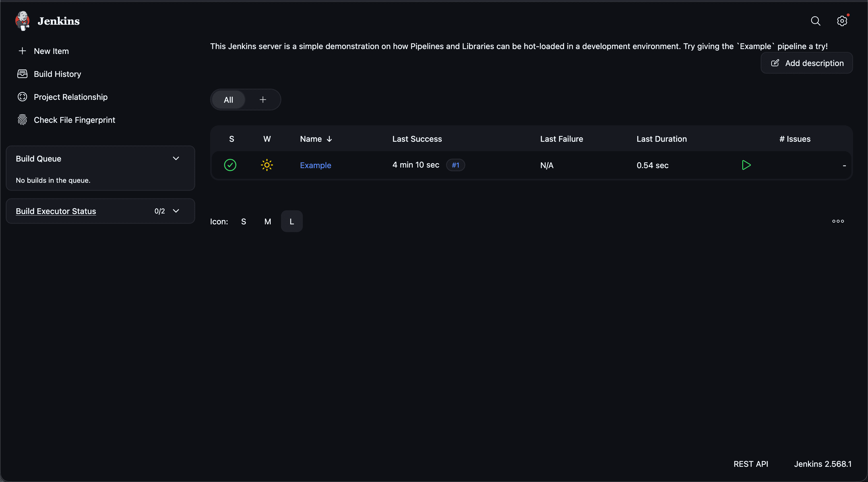Click the Jenkins butler logo
The width and height of the screenshot is (868, 482).
point(22,21)
